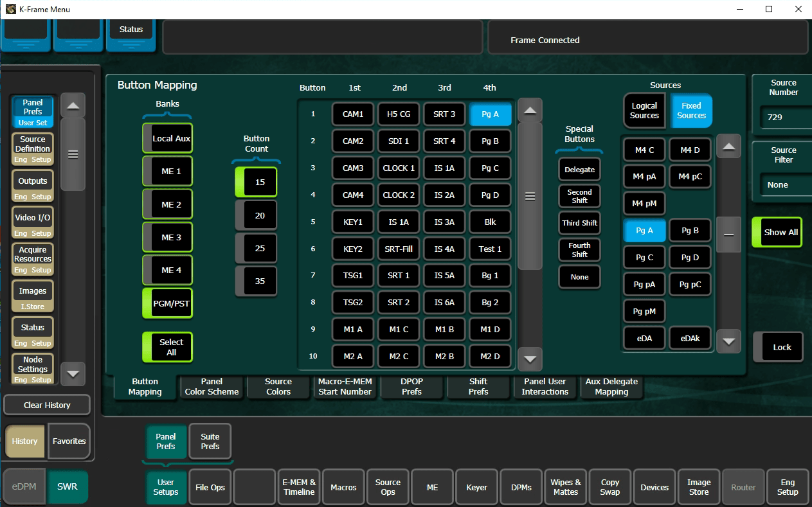Toggle the Lock button
This screenshot has height=507, width=812.
pos(777,347)
